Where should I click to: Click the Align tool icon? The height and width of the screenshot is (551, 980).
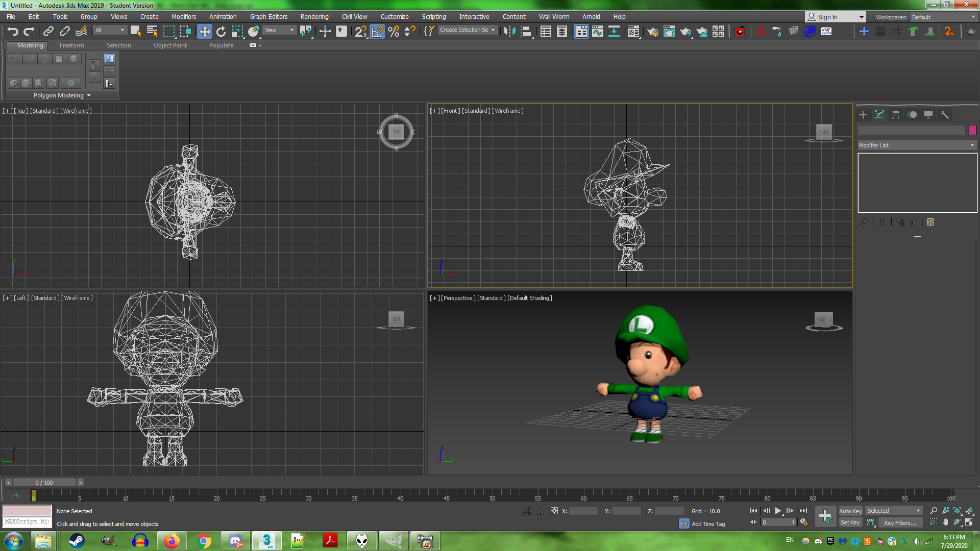click(526, 32)
